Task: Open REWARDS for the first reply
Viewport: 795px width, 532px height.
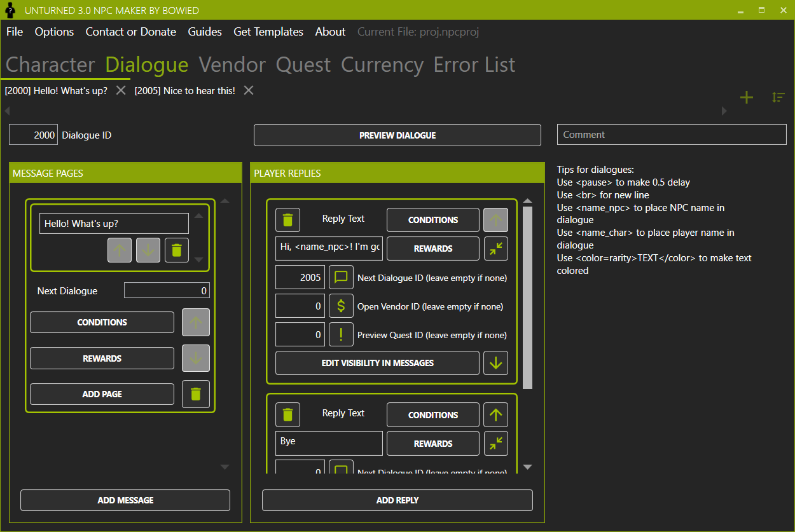Action: [x=433, y=249]
